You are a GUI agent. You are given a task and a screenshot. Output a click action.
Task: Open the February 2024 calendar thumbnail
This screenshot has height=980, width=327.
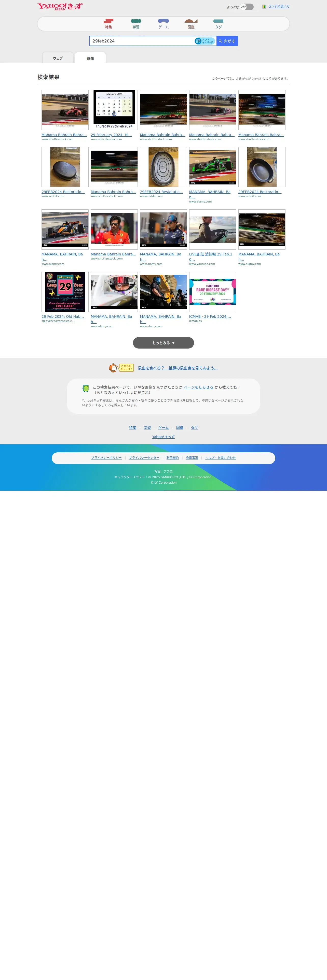coord(114,110)
